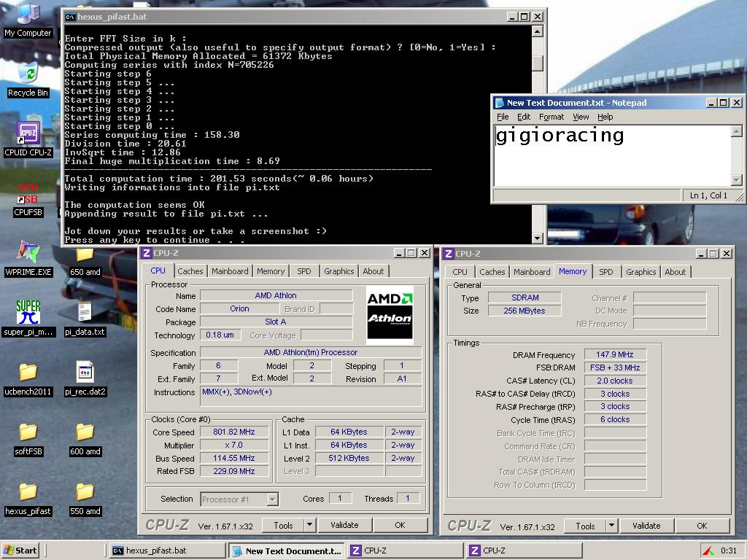Open Notepad File menu
The image size is (747, 560).
503,117
